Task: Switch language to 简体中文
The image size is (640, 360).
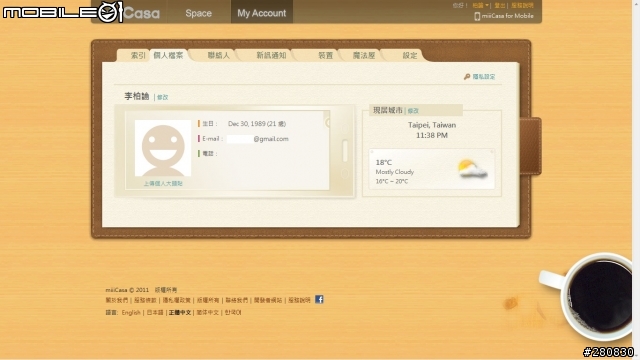Action: (208, 313)
